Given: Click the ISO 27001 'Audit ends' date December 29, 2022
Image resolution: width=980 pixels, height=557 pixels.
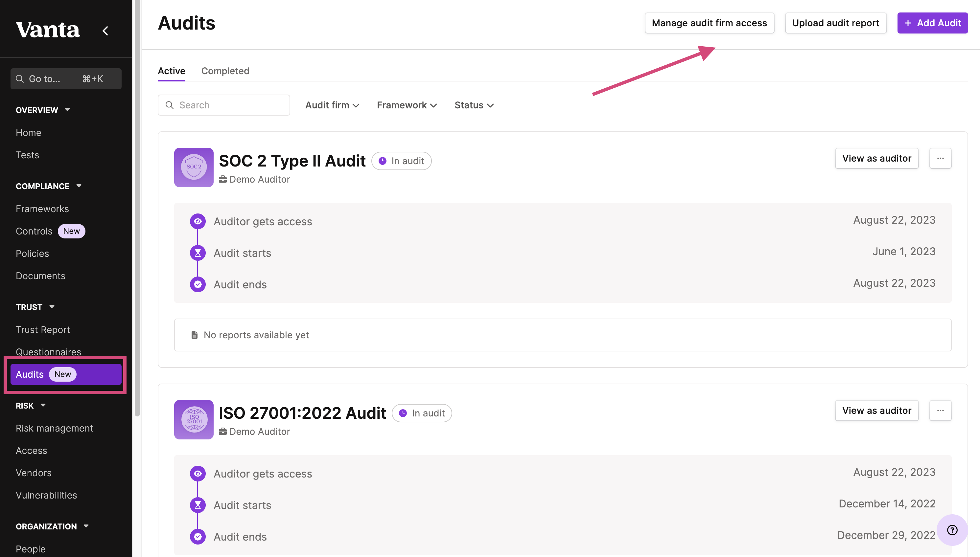Looking at the screenshot, I should (x=886, y=535).
